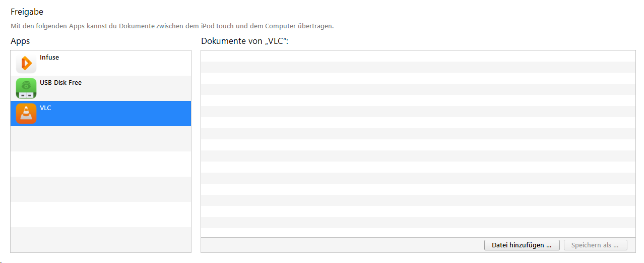Viewport: 644px width, 263px height.
Task: Select the VLC name label
Action: point(45,108)
